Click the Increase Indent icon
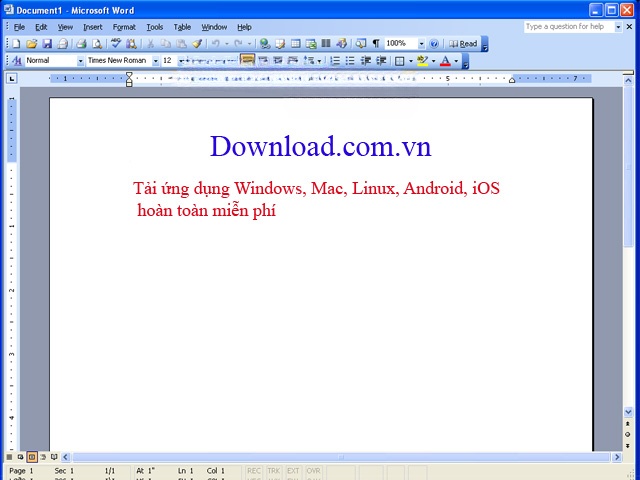The height and width of the screenshot is (480, 640). coord(381,61)
